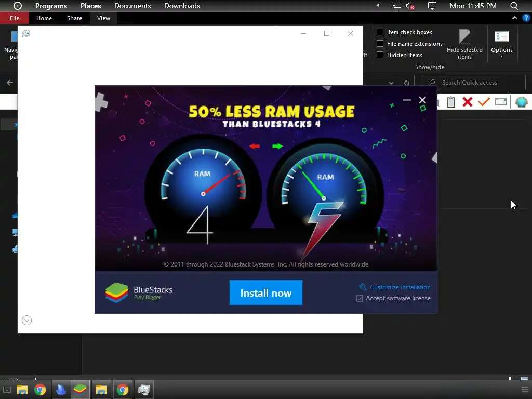Toggle Accept software license checkbox
This screenshot has width=532, height=399.
click(360, 298)
